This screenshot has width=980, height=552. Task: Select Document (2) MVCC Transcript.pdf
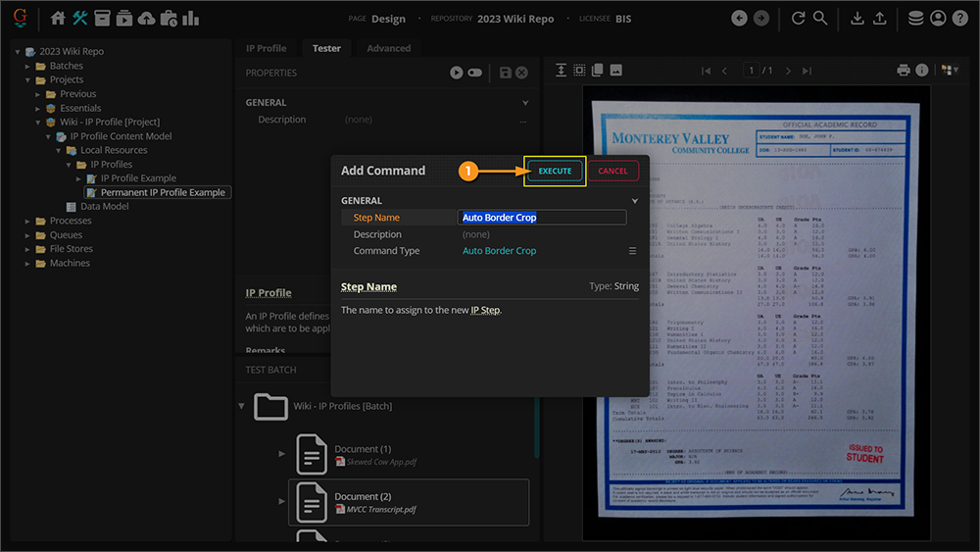409,502
